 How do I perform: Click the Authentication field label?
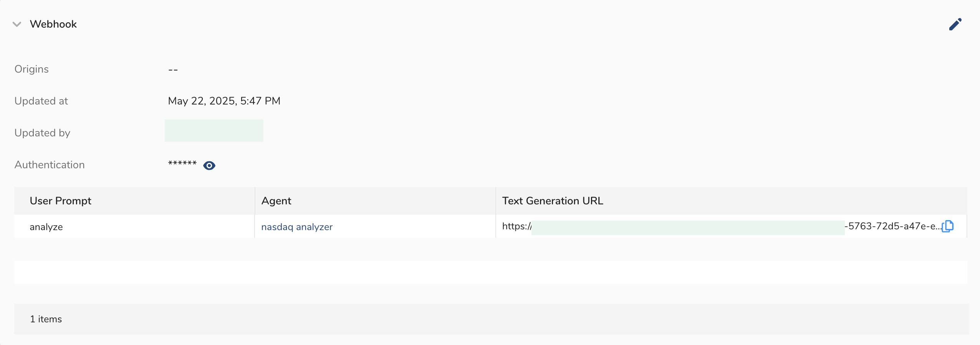50,165
